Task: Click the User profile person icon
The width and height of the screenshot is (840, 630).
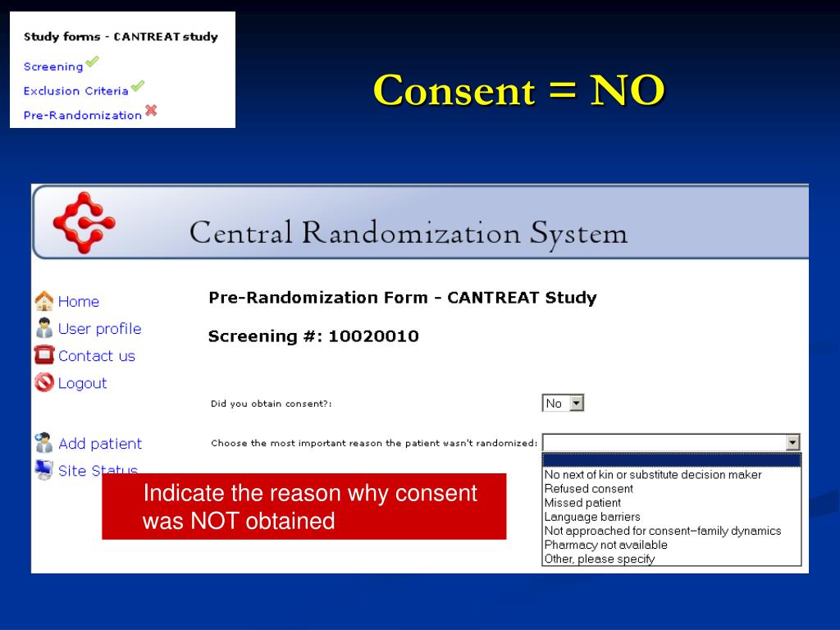Action: (x=44, y=327)
